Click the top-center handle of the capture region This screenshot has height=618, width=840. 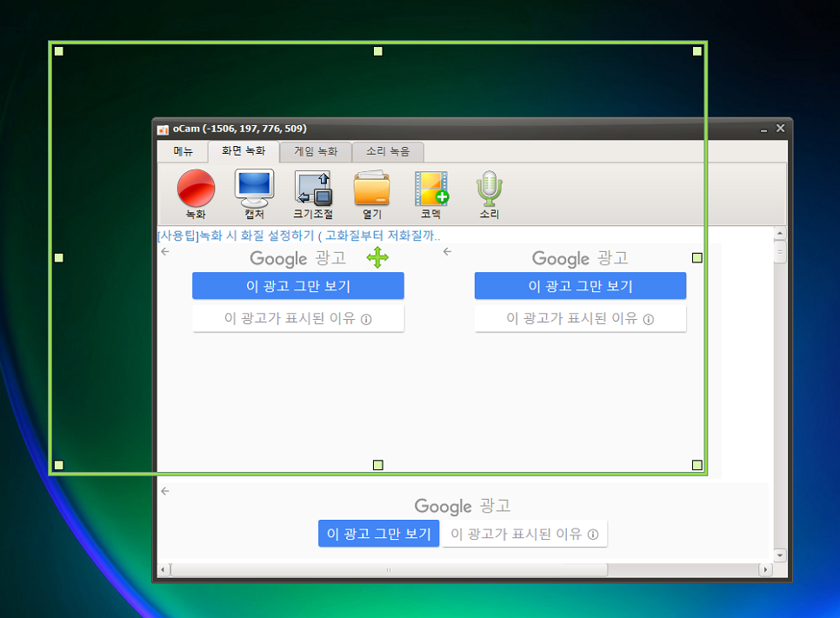pos(377,51)
